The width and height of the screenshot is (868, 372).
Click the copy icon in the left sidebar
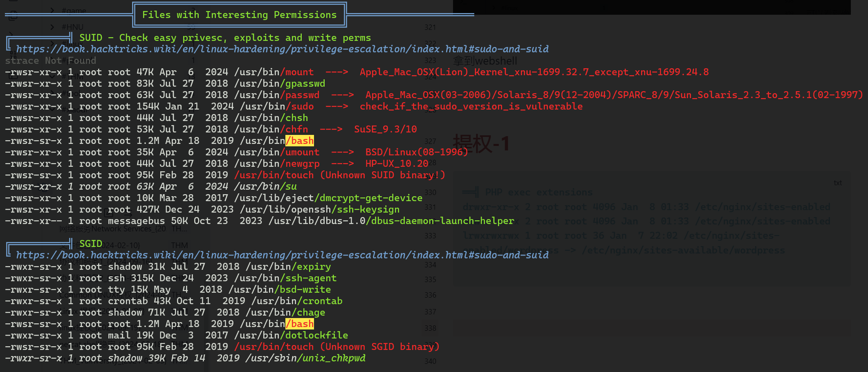pyautogui.click(x=13, y=16)
